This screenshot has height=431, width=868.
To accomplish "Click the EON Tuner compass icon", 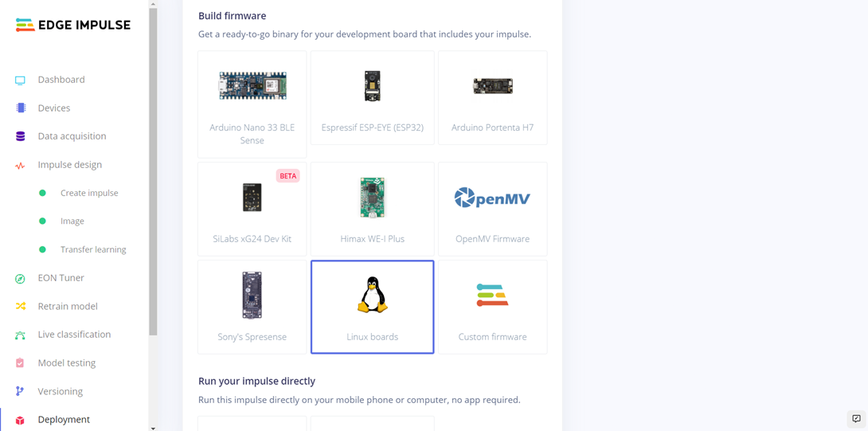I will (x=20, y=278).
